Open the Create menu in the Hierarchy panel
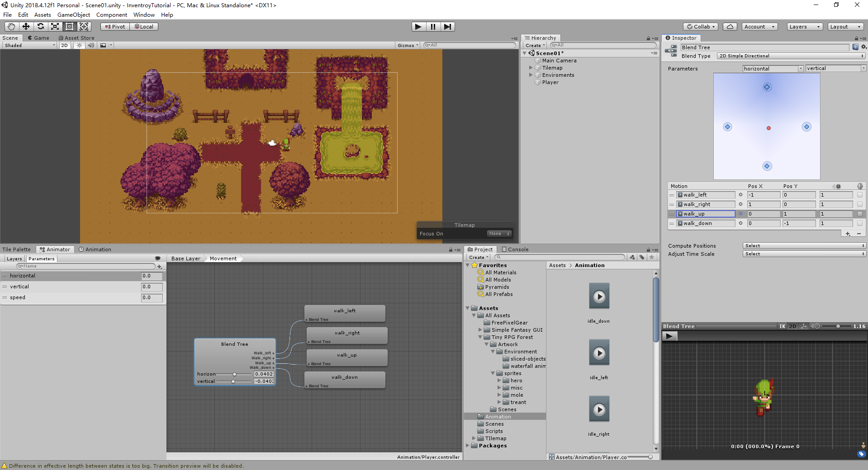The image size is (868, 470). point(534,45)
